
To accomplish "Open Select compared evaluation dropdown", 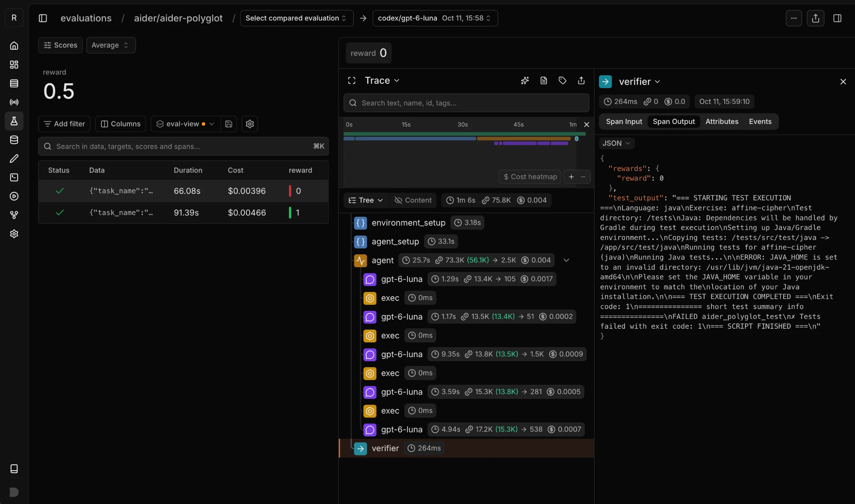I will coord(297,18).
